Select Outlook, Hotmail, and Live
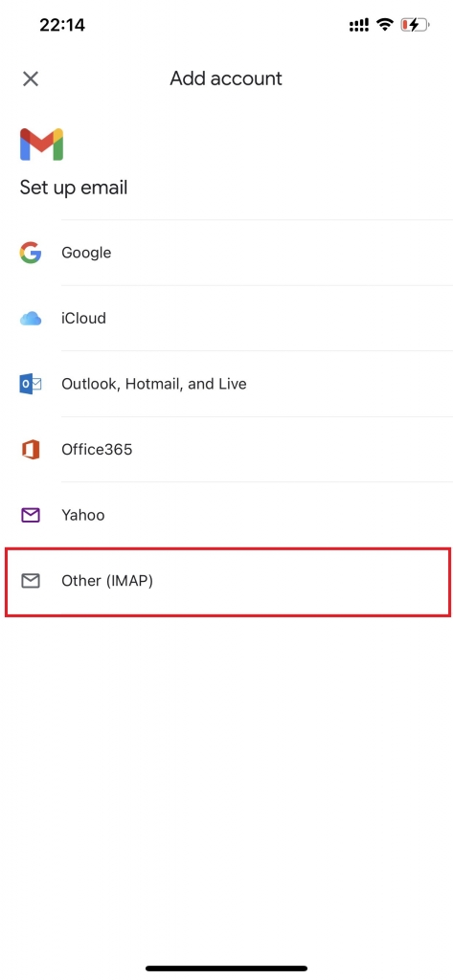 coord(226,385)
